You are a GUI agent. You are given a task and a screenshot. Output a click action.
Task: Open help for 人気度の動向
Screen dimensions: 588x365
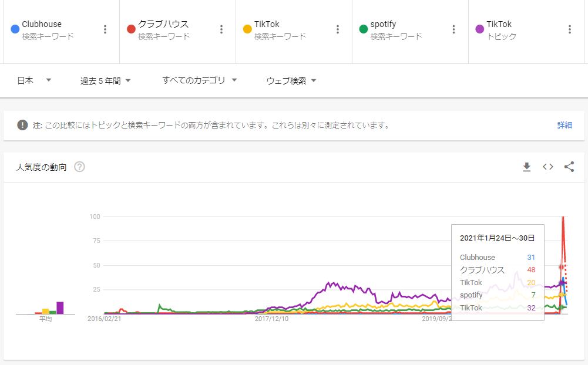[x=79, y=167]
